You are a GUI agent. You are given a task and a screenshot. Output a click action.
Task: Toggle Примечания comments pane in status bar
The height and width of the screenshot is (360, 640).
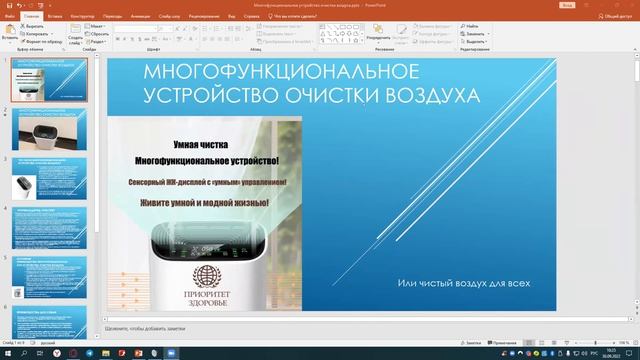click(x=502, y=343)
